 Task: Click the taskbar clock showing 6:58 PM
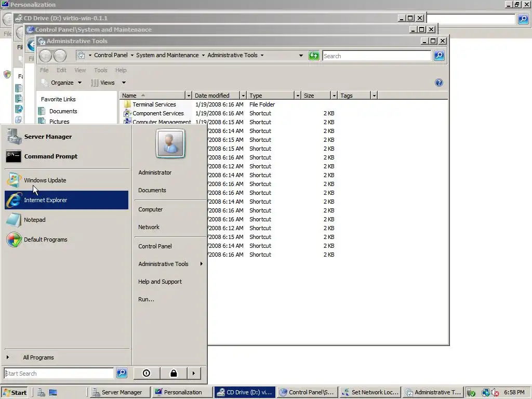[x=514, y=392]
